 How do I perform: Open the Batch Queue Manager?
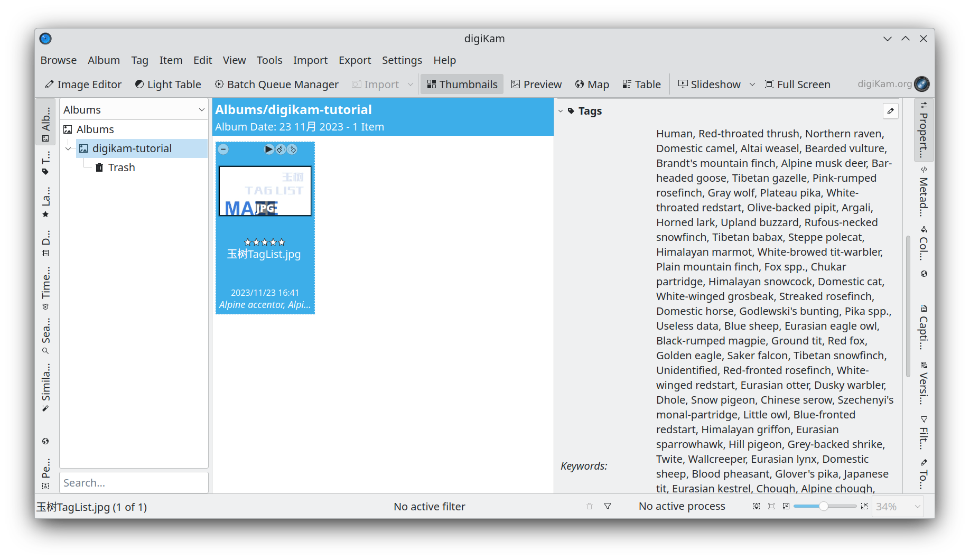[x=276, y=85]
